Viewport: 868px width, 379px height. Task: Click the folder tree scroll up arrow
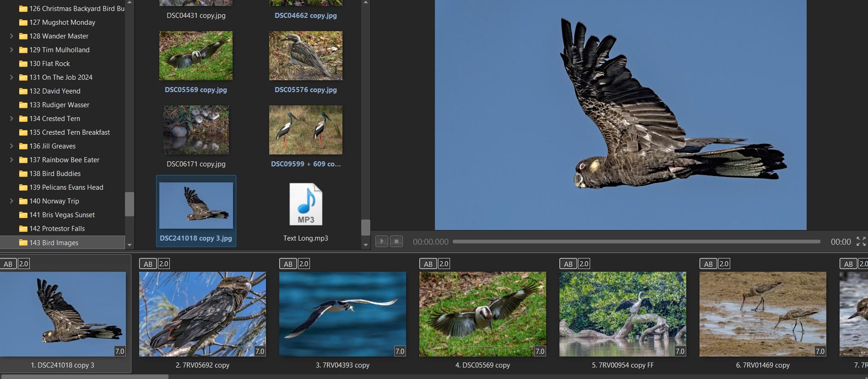point(130,3)
